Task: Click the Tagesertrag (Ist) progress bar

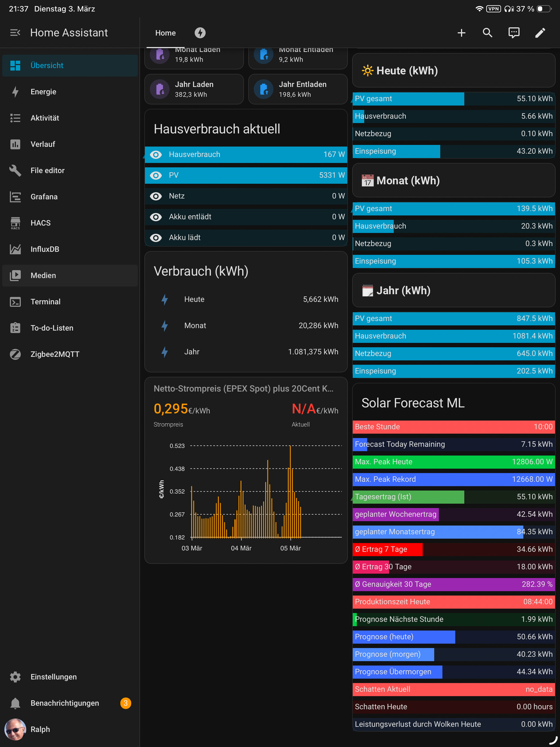Action: (x=453, y=497)
